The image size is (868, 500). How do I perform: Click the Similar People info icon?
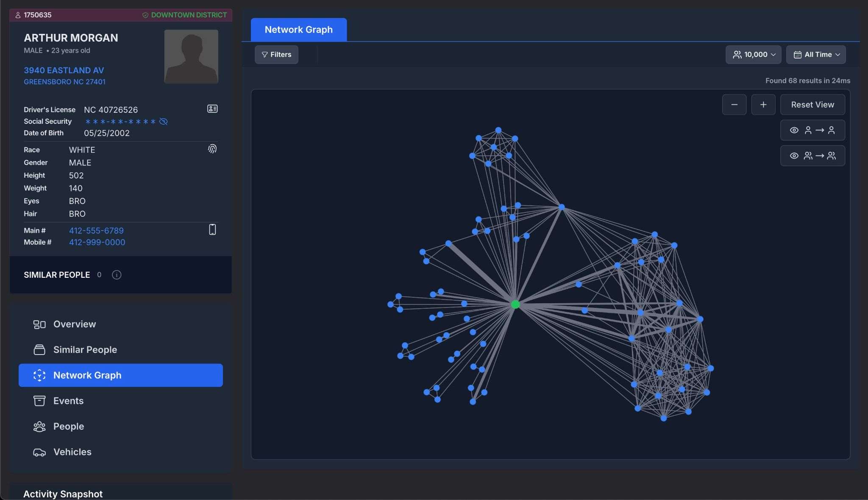117,275
